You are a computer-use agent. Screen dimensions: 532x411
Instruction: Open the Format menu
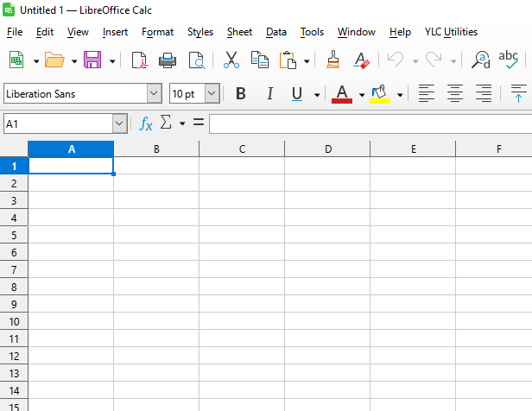[x=157, y=32]
